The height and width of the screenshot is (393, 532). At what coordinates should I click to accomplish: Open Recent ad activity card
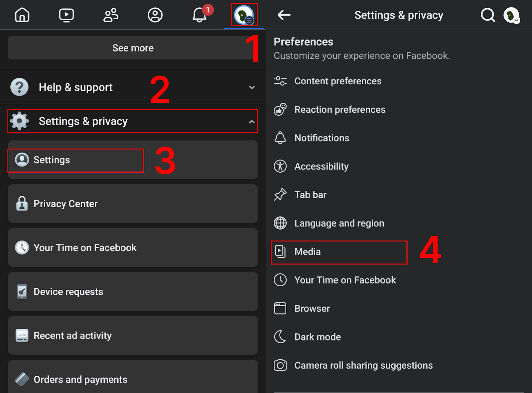click(133, 336)
